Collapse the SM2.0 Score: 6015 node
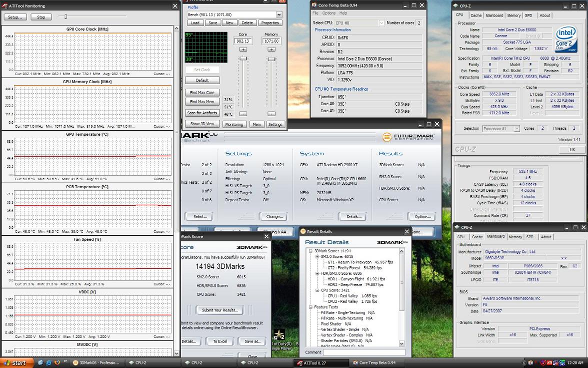588x368 pixels. tap(317, 257)
